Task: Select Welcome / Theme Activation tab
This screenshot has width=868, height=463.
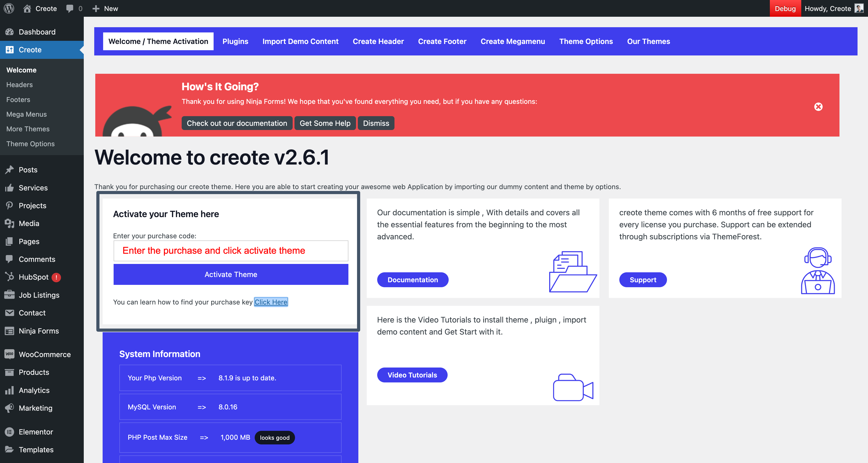Action: click(x=158, y=41)
